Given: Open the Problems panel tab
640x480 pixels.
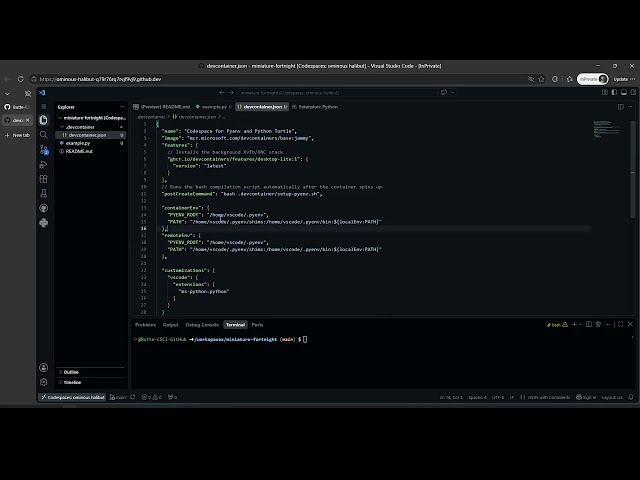Looking at the screenshot, I should pyautogui.click(x=145, y=325).
